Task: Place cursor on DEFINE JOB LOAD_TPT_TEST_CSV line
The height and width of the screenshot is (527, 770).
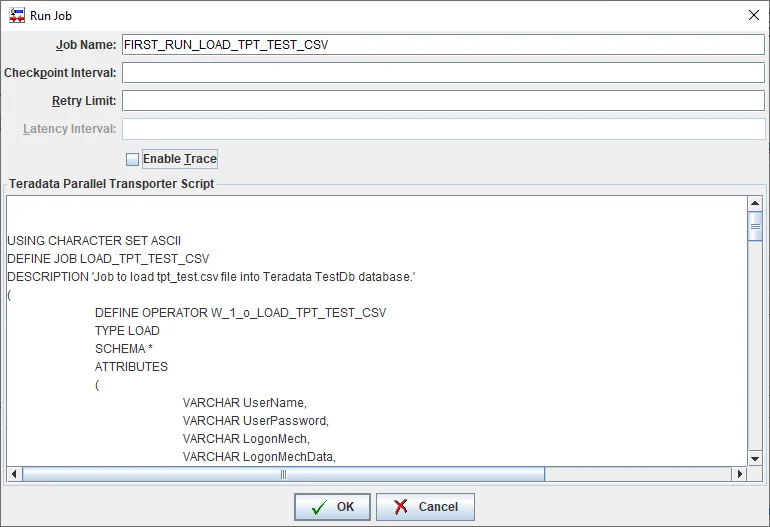Action: (x=108, y=259)
